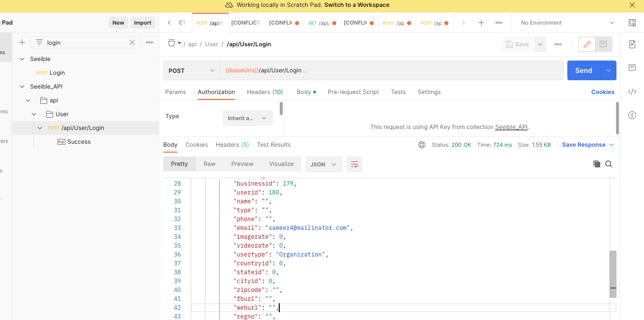Viewport: 644px width, 320px height.
Task: Open the POST Login request under Seeible
Action: (51, 73)
